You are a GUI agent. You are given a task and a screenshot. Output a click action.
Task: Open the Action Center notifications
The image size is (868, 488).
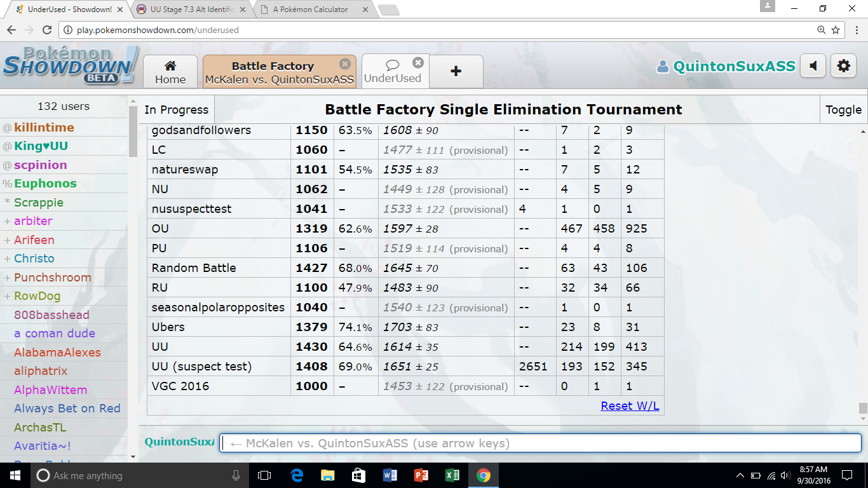pyautogui.click(x=847, y=475)
